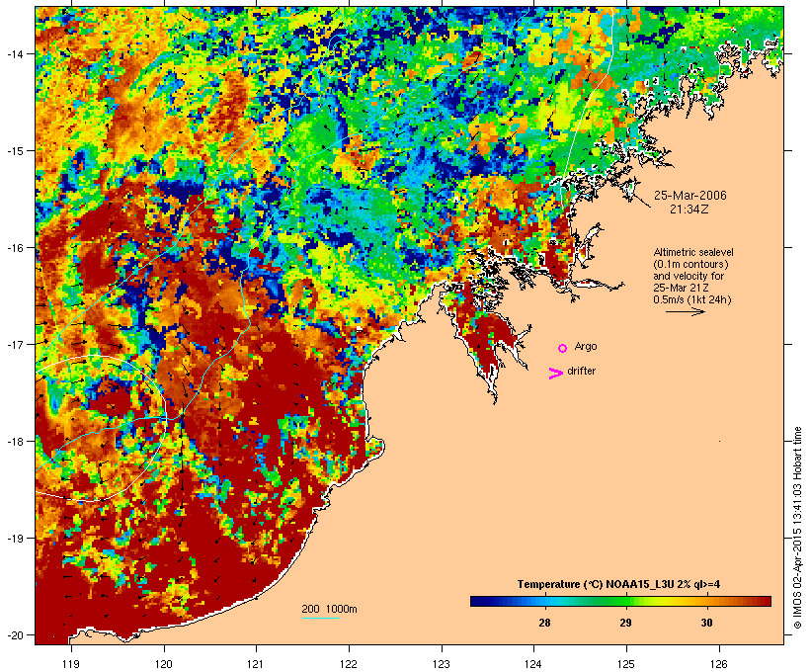810x672 pixels.
Task: Click the longitude axis label '124'
Action: coord(533,664)
